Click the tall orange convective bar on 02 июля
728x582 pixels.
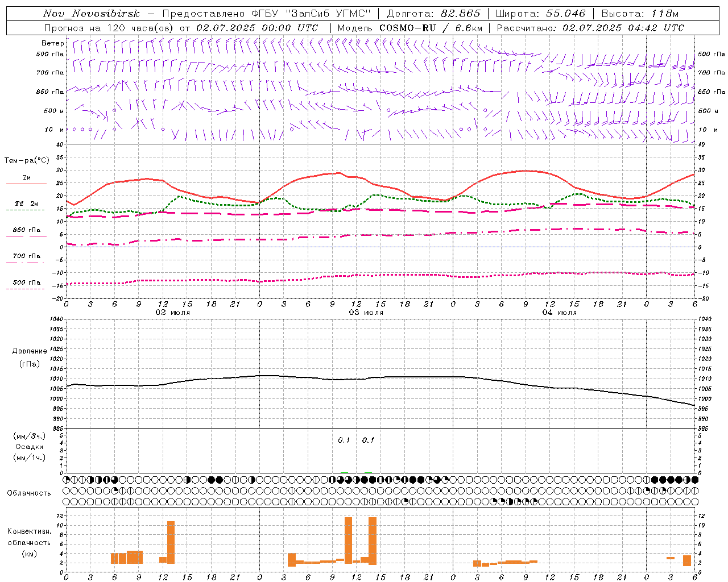(x=171, y=542)
